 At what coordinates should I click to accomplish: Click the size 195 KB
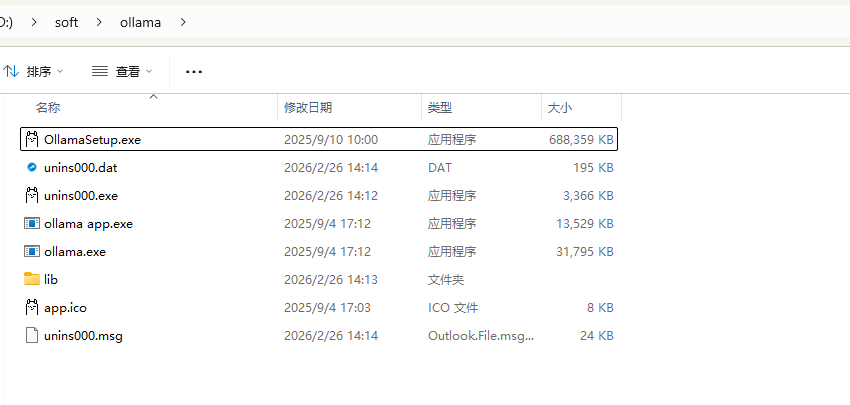(593, 168)
